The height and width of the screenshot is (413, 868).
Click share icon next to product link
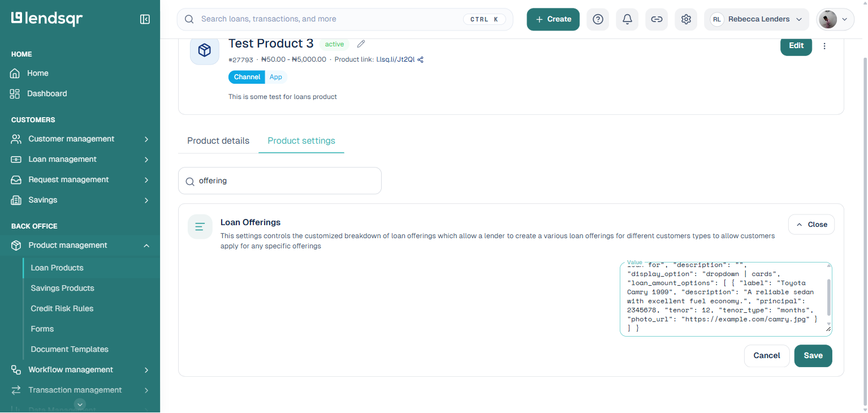click(x=420, y=59)
